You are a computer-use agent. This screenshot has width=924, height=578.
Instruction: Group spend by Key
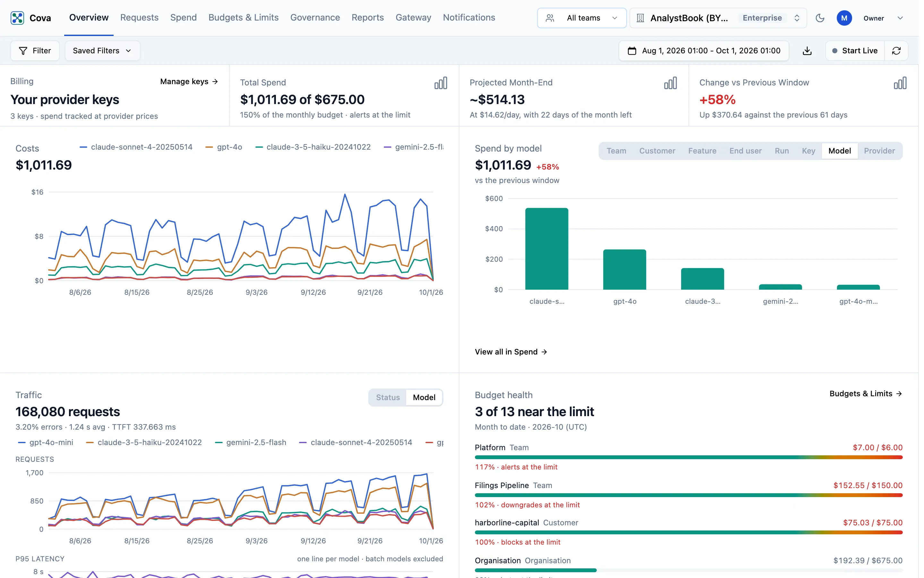pos(808,151)
